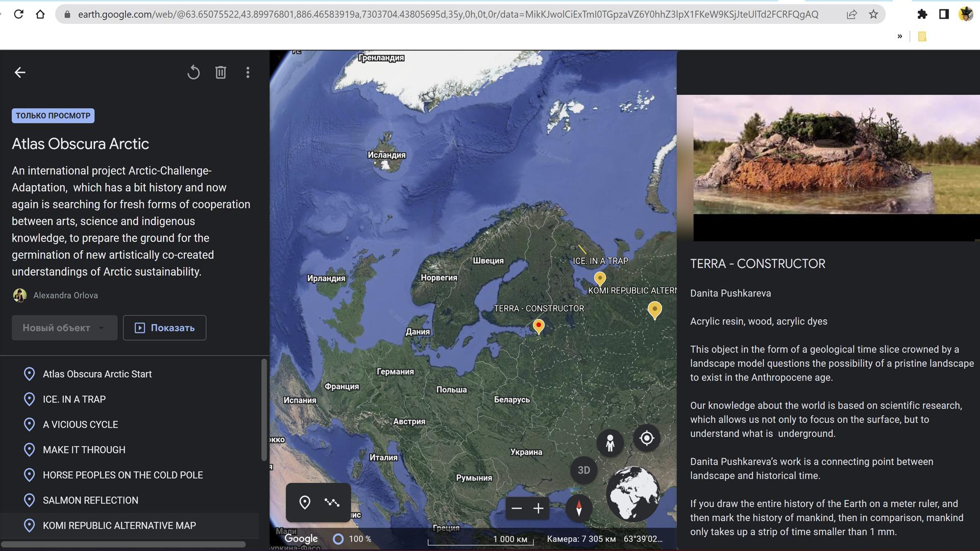The image size is (980, 551).
Task: Open the TERRA - CONSTRUCTOR artwork image
Action: tap(837, 155)
